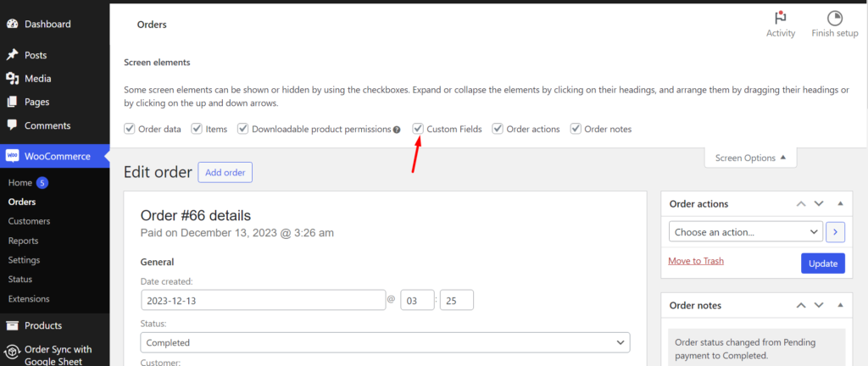Click the minute field showing 25
The width and height of the screenshot is (868, 366).
pos(457,300)
